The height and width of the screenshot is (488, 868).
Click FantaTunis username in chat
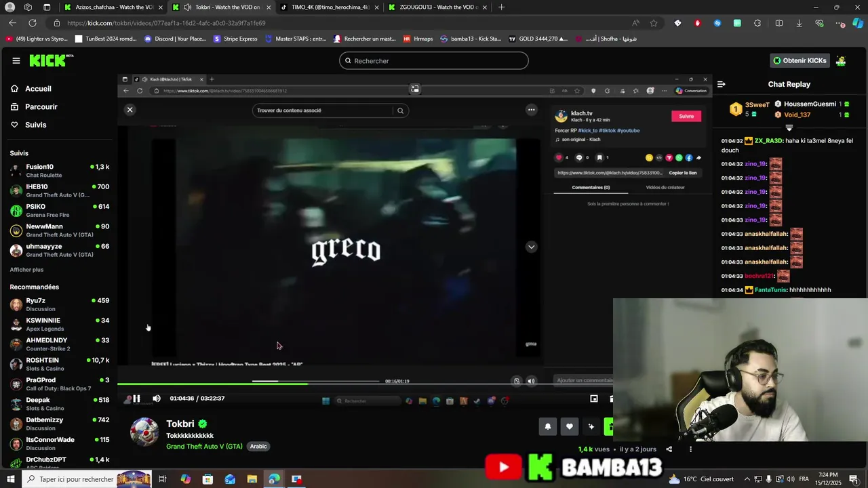[771, 290]
